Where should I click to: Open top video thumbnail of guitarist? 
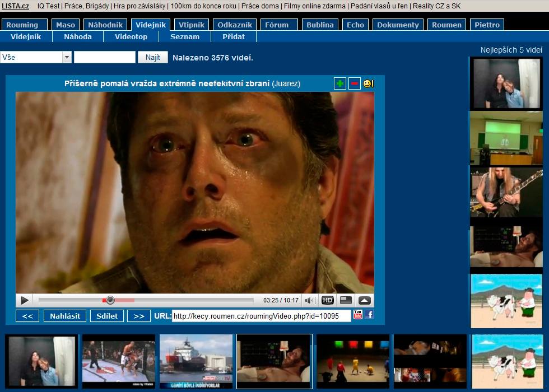click(506, 192)
